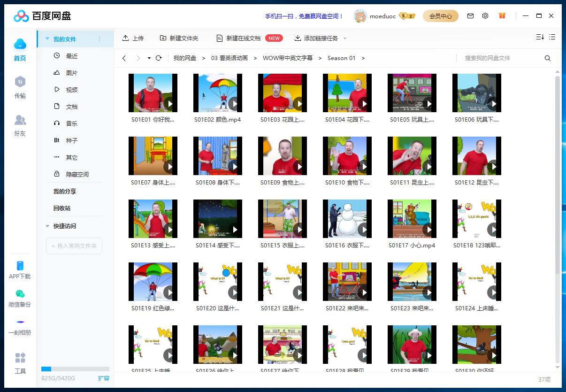Image resolution: width=566 pixels, height=392 pixels.
Task: Switch to the 首页 tab
Action: coord(20,48)
